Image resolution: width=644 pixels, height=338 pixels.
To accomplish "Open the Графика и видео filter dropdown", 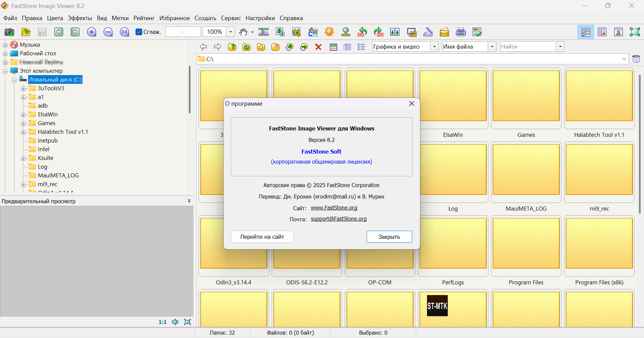I will [x=434, y=47].
